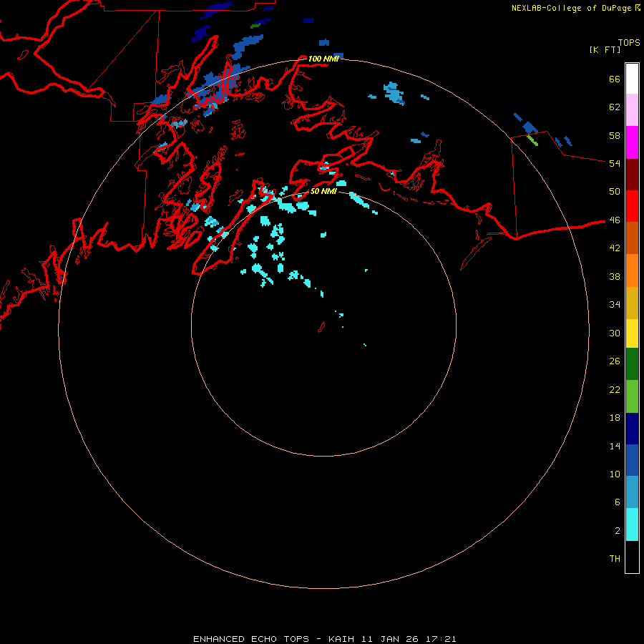This screenshot has width=644, height=644.
Task: Select the black TH threshold band
Action: 632,557
